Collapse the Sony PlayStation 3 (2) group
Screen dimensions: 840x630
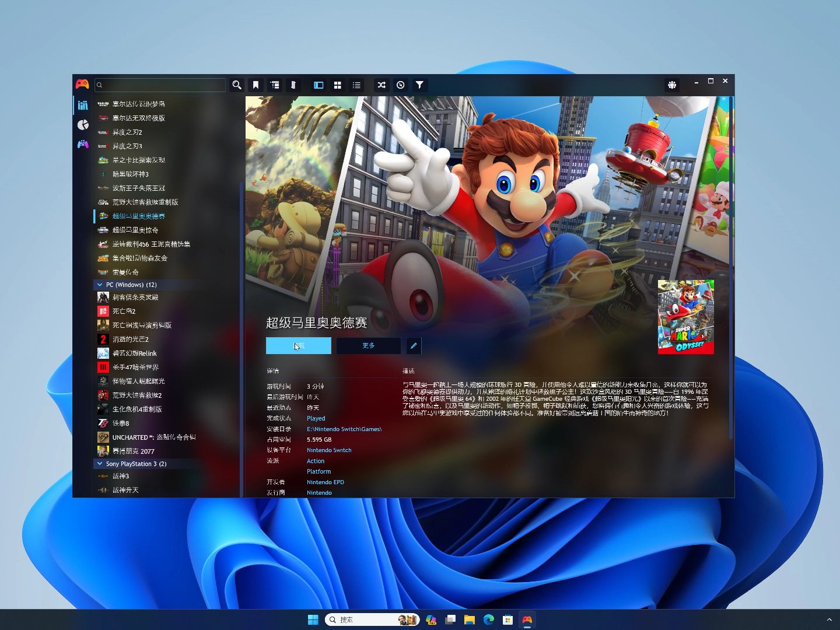coord(100,464)
